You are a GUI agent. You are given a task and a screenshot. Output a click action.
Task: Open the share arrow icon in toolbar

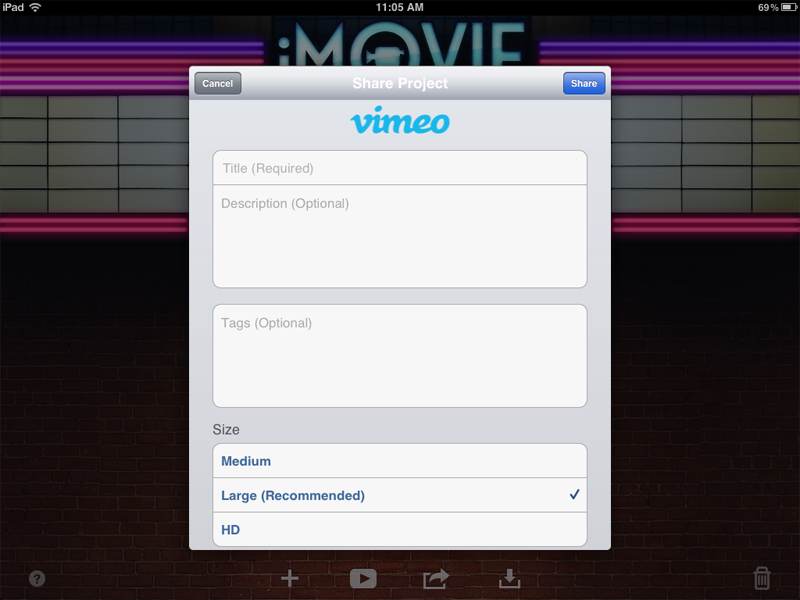coord(436,579)
